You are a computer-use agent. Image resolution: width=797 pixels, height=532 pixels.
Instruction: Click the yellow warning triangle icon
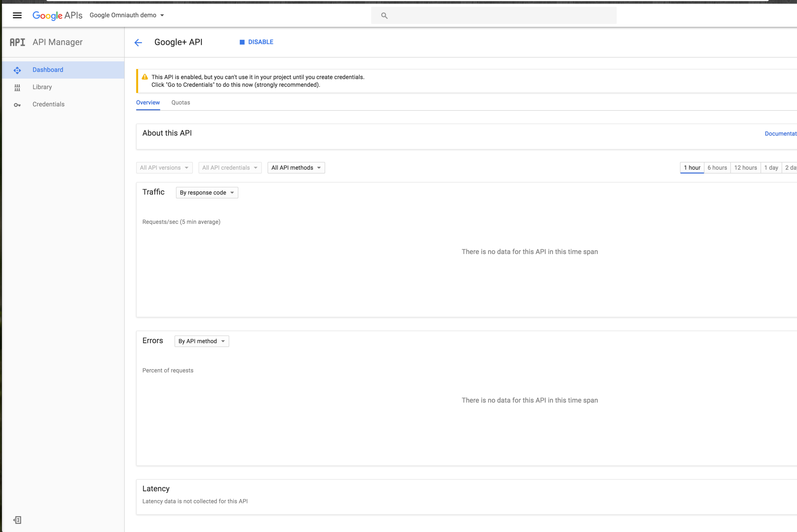tap(145, 77)
